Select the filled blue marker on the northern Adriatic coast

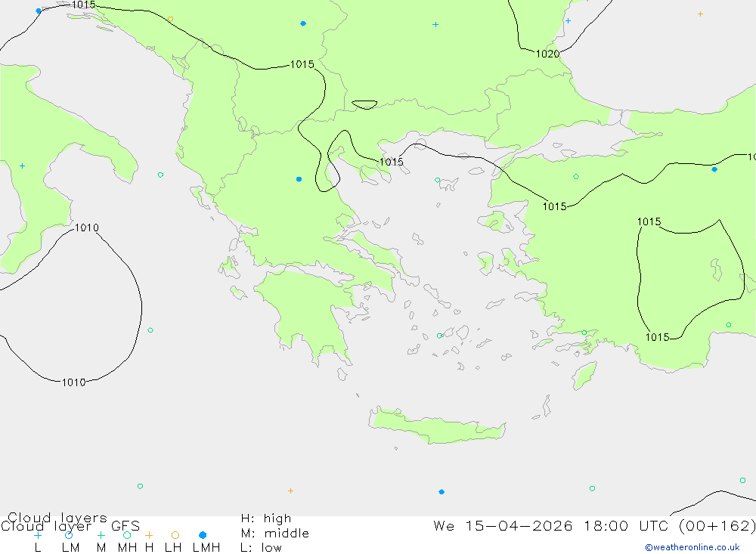coord(39,11)
